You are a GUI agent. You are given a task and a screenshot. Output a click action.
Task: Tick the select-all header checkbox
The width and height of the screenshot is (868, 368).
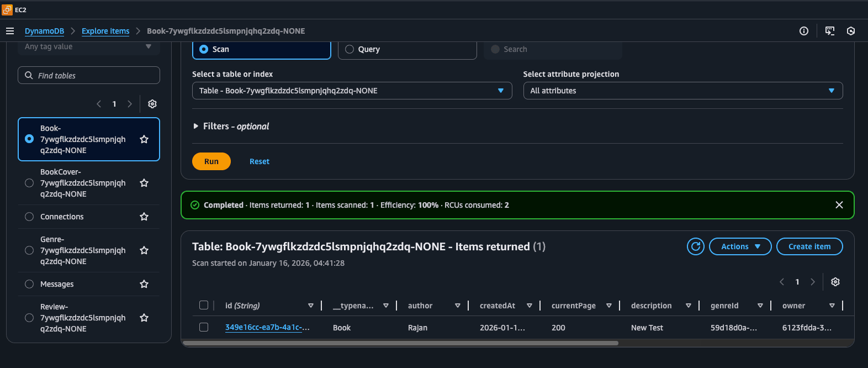tap(204, 305)
